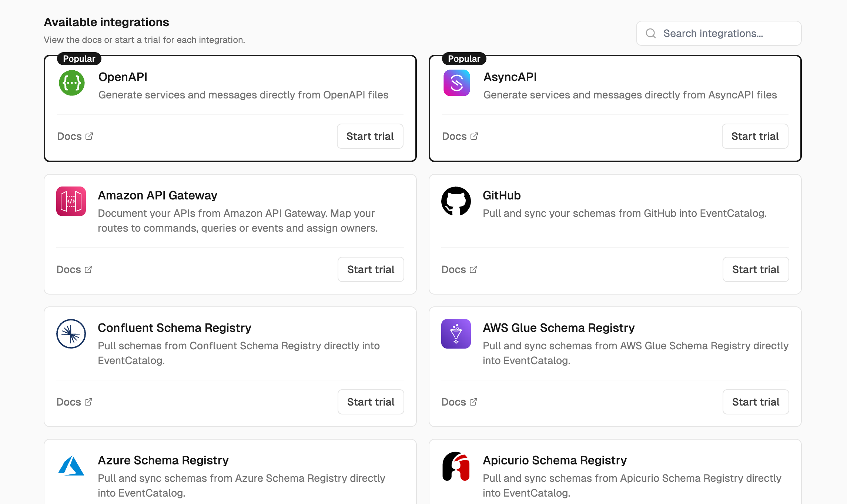Focus the Search integrations field
847x504 pixels.
tap(719, 33)
